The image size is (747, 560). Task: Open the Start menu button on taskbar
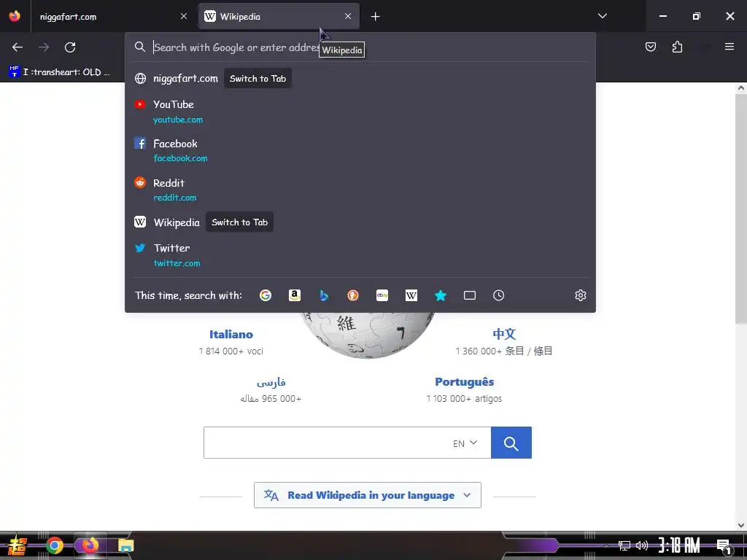pyautogui.click(x=17, y=545)
